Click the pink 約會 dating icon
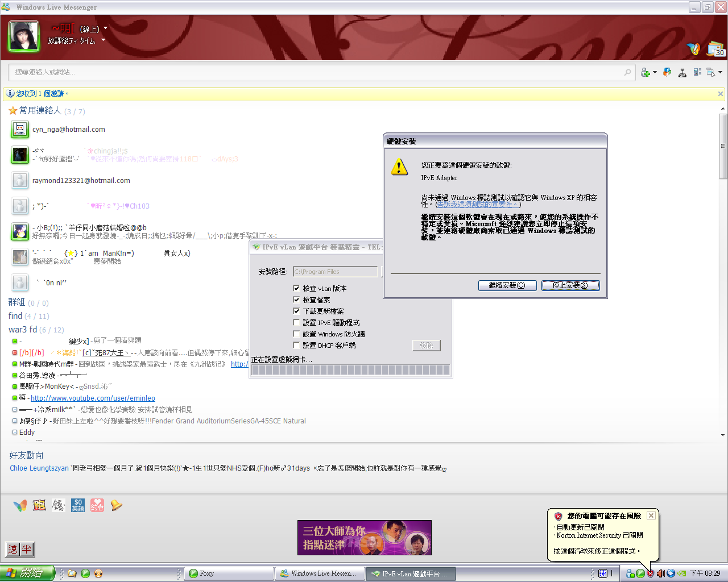 [97, 505]
